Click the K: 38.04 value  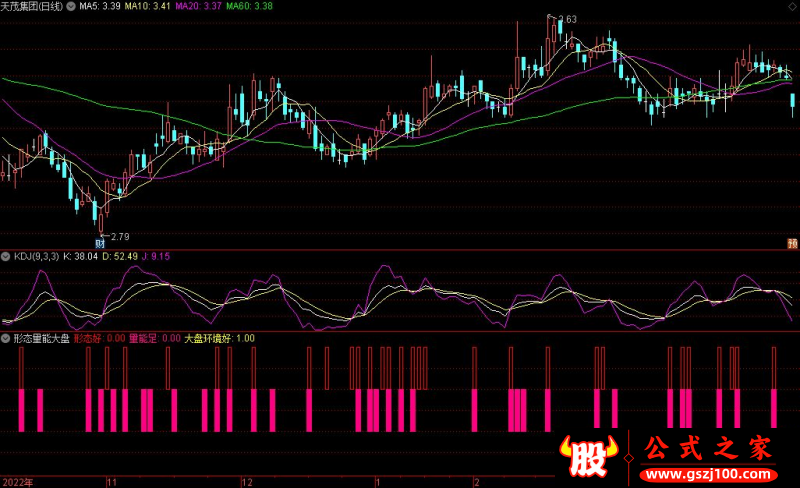pyautogui.click(x=80, y=256)
